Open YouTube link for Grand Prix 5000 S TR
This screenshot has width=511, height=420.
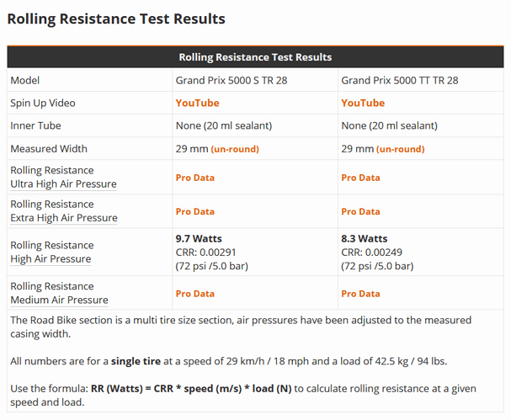click(197, 103)
